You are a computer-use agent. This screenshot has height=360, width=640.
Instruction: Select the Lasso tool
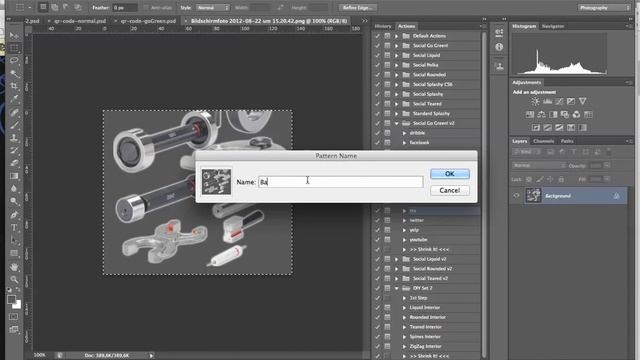click(14, 60)
